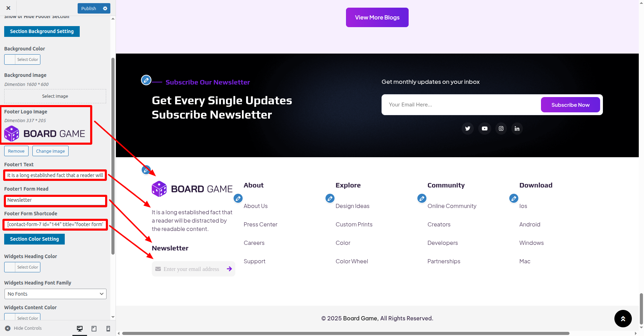Viewport: 644px width, 336px height.
Task: Expand the Section Color Setting tab
Action: point(34,239)
